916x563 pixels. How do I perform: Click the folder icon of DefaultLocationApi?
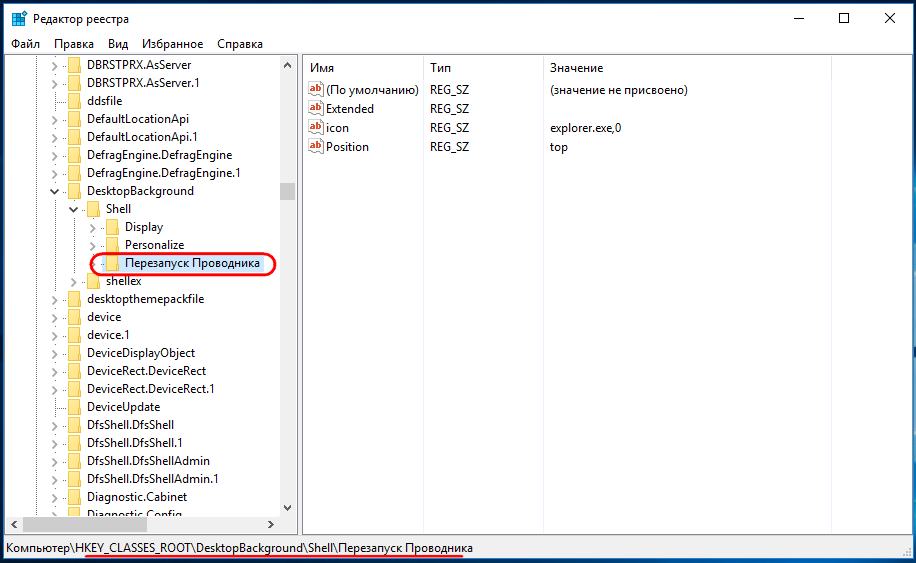point(74,119)
